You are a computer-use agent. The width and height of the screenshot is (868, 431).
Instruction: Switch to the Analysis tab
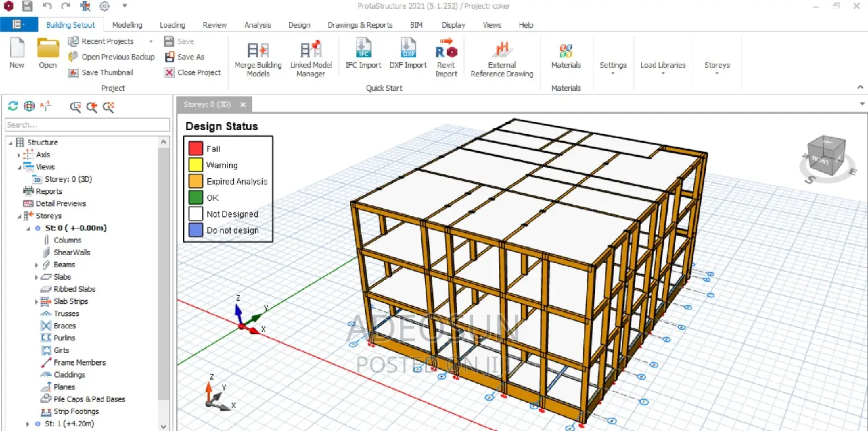point(258,25)
